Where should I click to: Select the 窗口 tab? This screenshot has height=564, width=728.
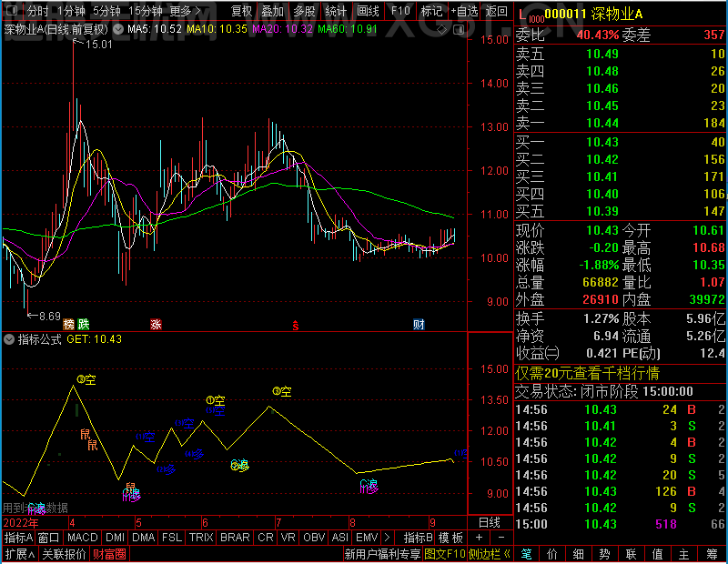click(49, 538)
